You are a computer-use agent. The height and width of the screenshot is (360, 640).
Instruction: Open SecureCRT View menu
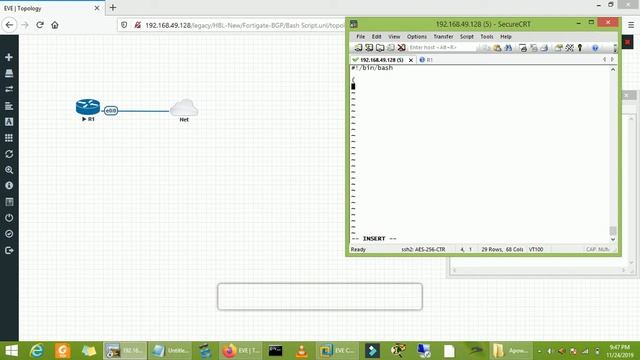pyautogui.click(x=394, y=37)
